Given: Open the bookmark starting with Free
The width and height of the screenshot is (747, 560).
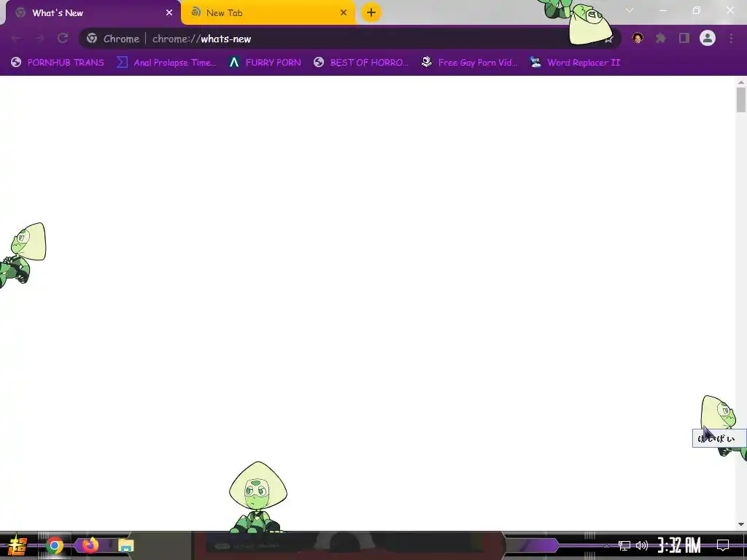Looking at the screenshot, I should point(469,63).
